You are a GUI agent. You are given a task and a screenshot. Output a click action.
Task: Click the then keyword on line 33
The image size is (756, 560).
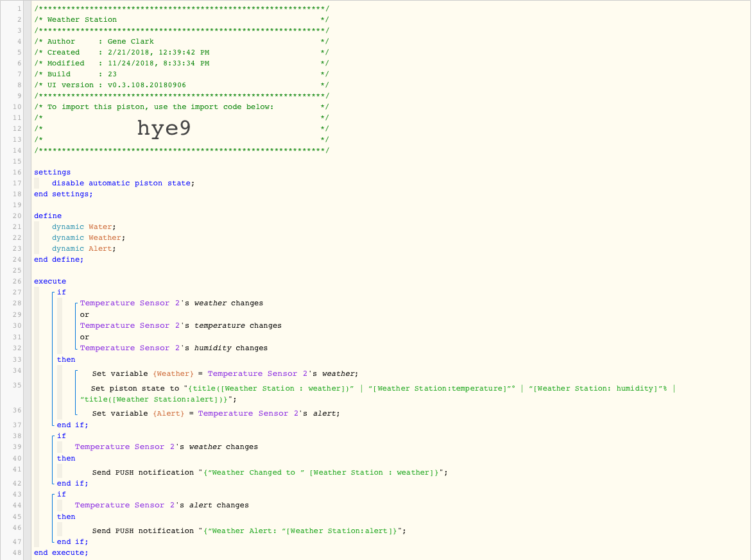pyautogui.click(x=66, y=359)
